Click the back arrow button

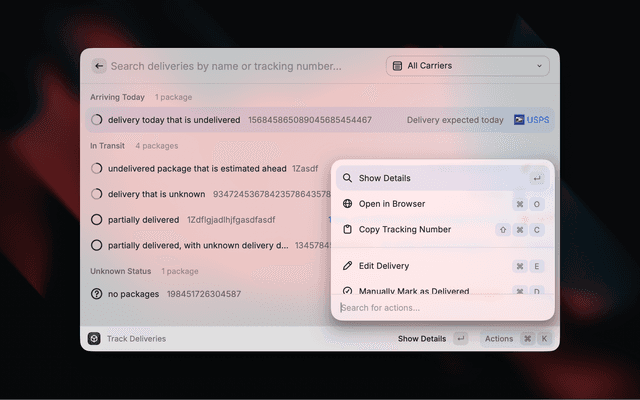point(99,66)
